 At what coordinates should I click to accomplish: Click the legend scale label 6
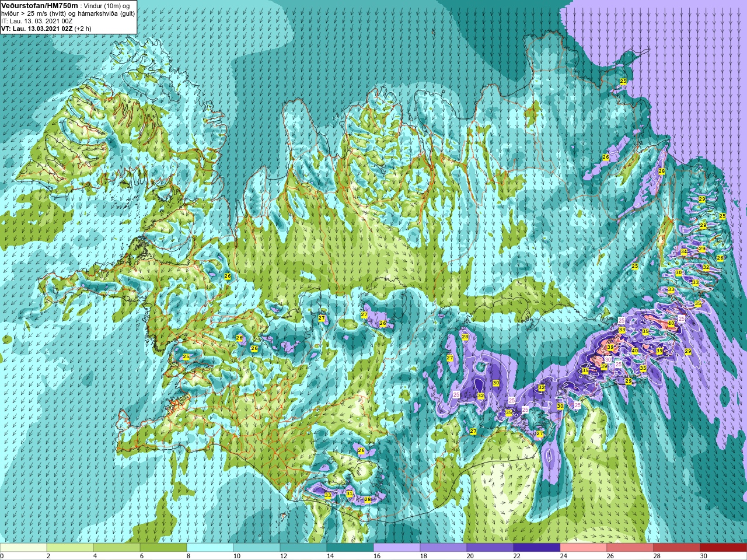[142, 556]
